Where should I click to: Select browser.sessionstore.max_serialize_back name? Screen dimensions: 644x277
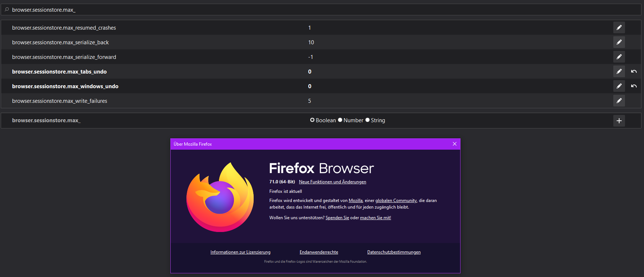click(60, 42)
